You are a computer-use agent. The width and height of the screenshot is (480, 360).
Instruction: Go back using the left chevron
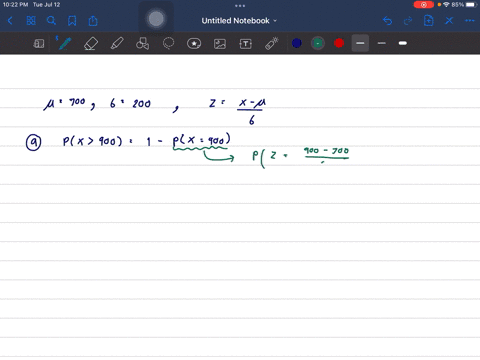[x=10, y=21]
